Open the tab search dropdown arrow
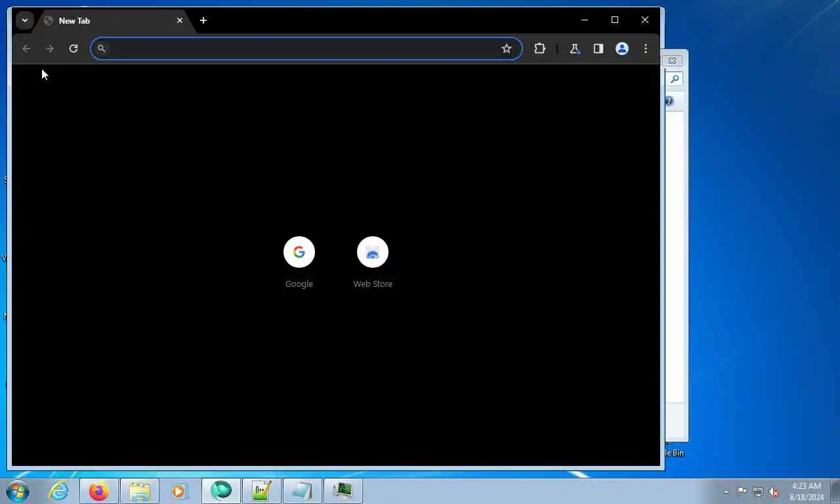Screen dimensions: 840x504 click(25, 20)
